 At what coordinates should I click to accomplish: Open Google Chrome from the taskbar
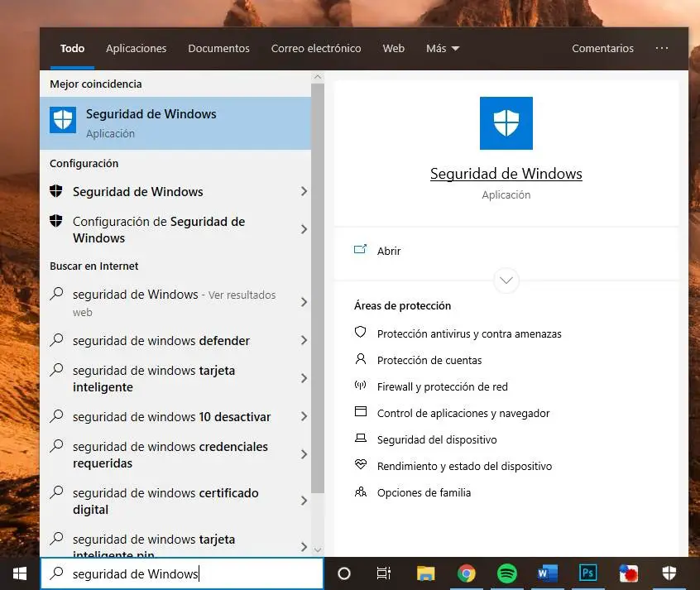(466, 573)
